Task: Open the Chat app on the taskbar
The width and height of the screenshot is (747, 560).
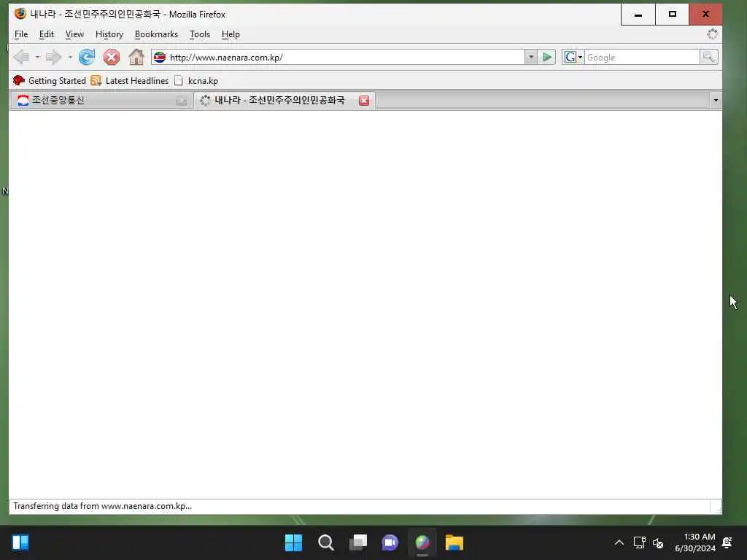Action: (x=390, y=542)
